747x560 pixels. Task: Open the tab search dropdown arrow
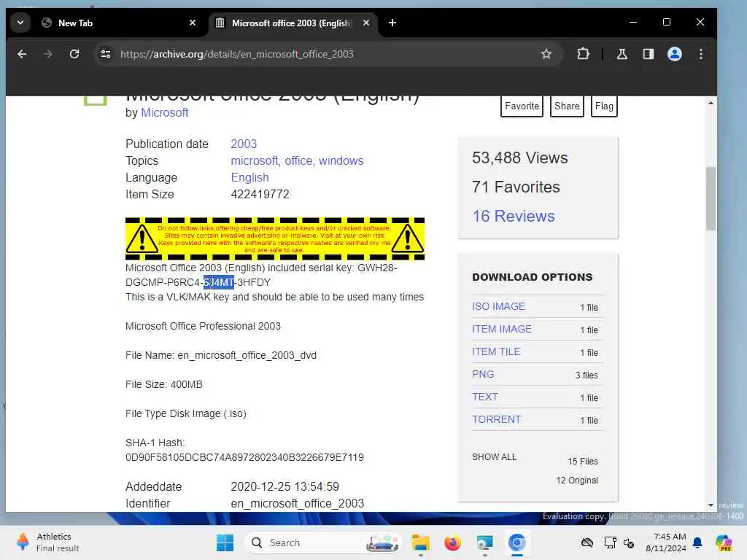pyautogui.click(x=20, y=23)
